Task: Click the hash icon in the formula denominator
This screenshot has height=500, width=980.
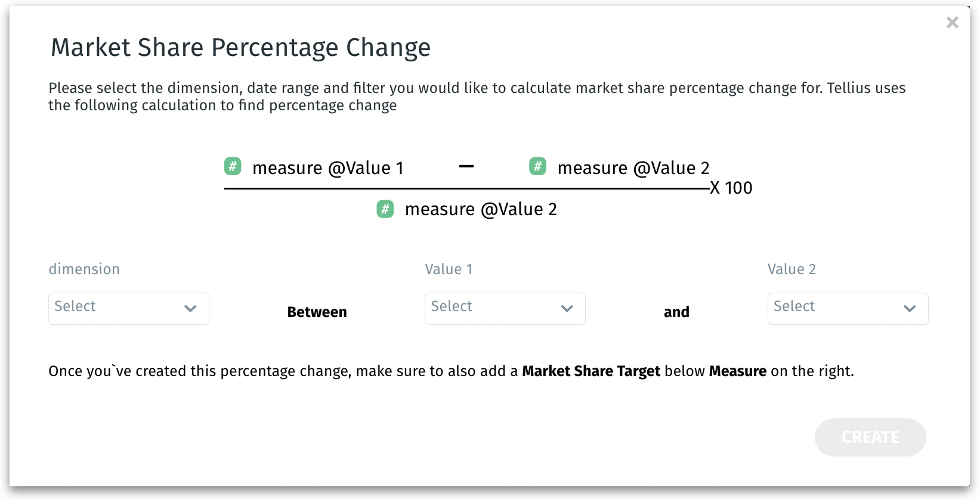Action: click(x=385, y=209)
